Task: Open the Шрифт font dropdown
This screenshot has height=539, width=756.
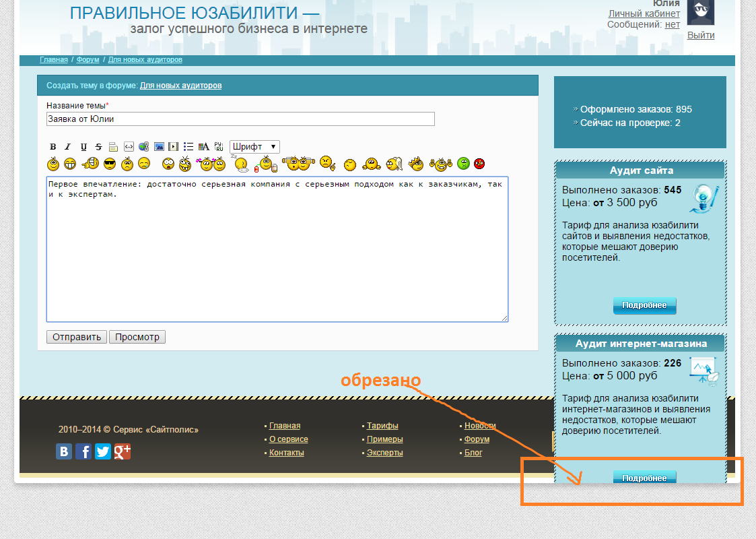Action: 254,147
